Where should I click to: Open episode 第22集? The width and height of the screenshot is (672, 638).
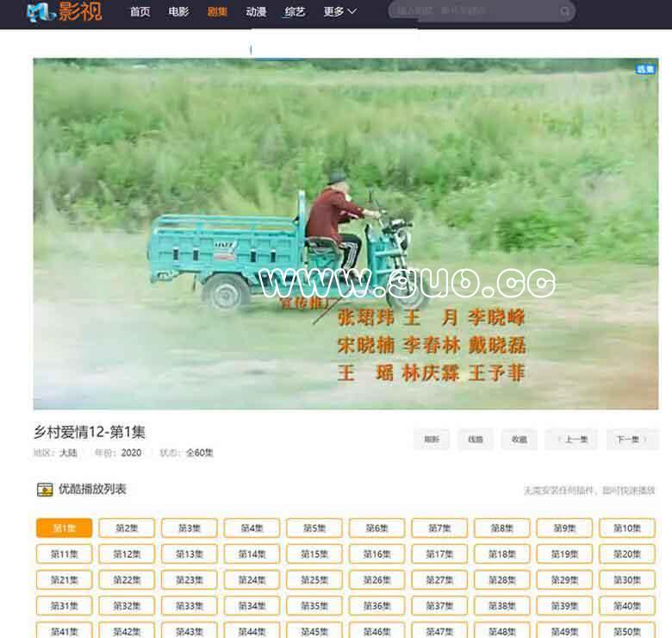(x=127, y=579)
